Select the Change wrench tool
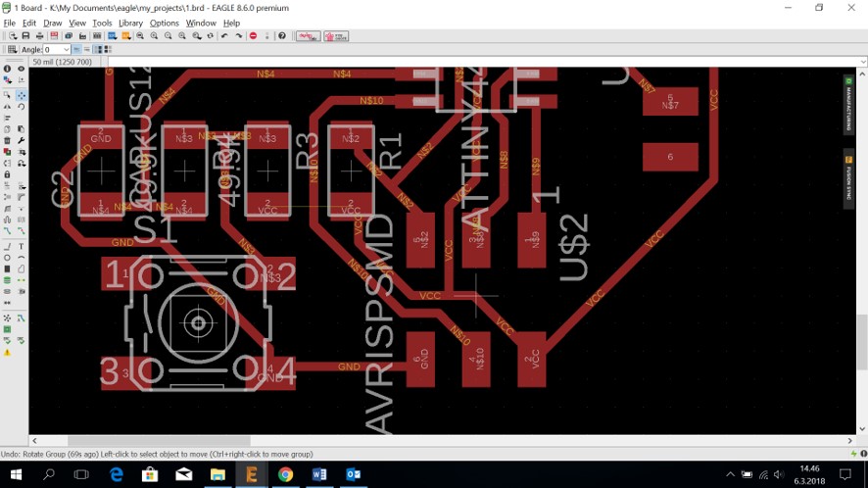The width and height of the screenshot is (868, 488). 21,141
